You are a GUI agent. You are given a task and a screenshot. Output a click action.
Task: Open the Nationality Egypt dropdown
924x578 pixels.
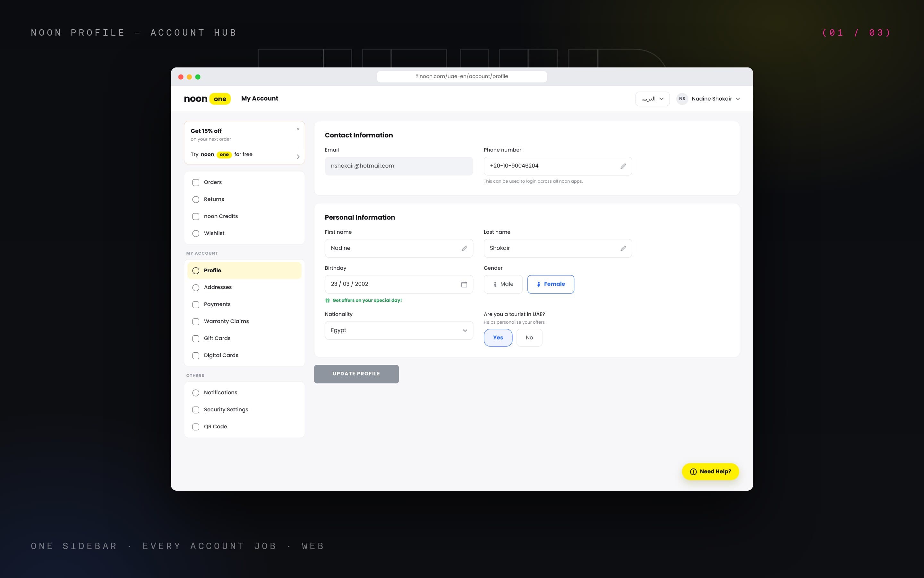click(399, 330)
